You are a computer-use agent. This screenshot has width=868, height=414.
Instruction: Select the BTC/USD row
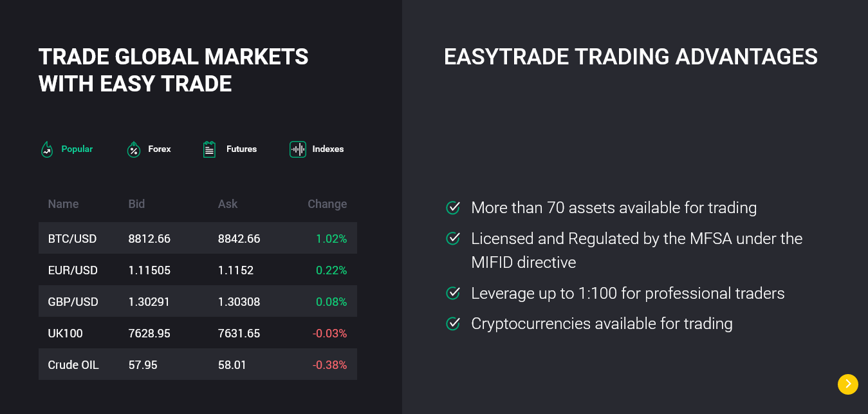tap(198, 239)
